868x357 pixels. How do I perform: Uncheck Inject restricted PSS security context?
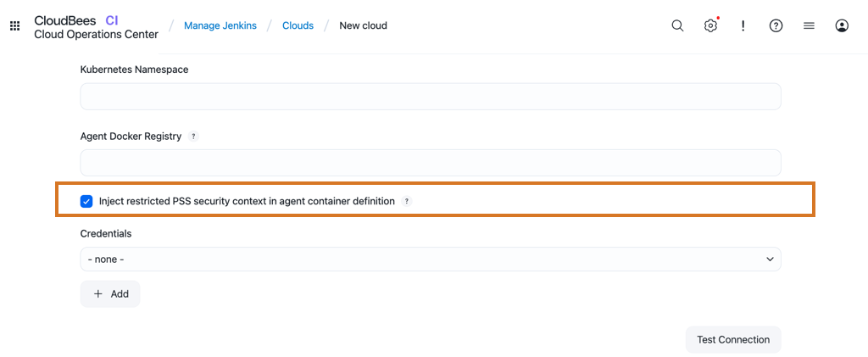coord(86,202)
